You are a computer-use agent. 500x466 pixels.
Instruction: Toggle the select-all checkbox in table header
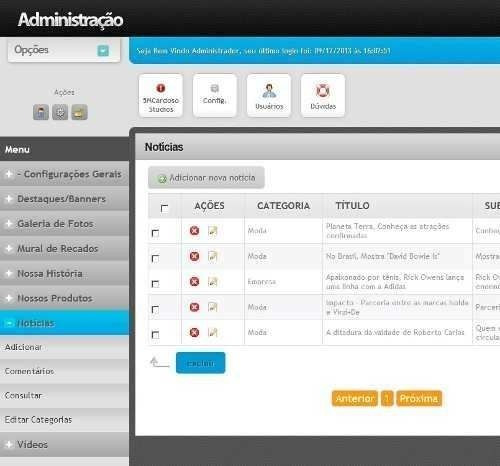[164, 208]
